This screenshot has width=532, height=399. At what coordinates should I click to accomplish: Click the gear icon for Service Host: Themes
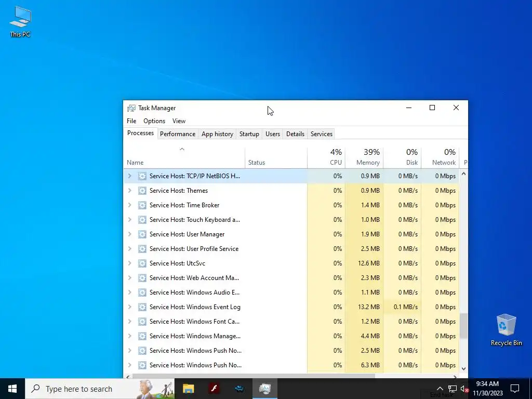[x=142, y=190]
